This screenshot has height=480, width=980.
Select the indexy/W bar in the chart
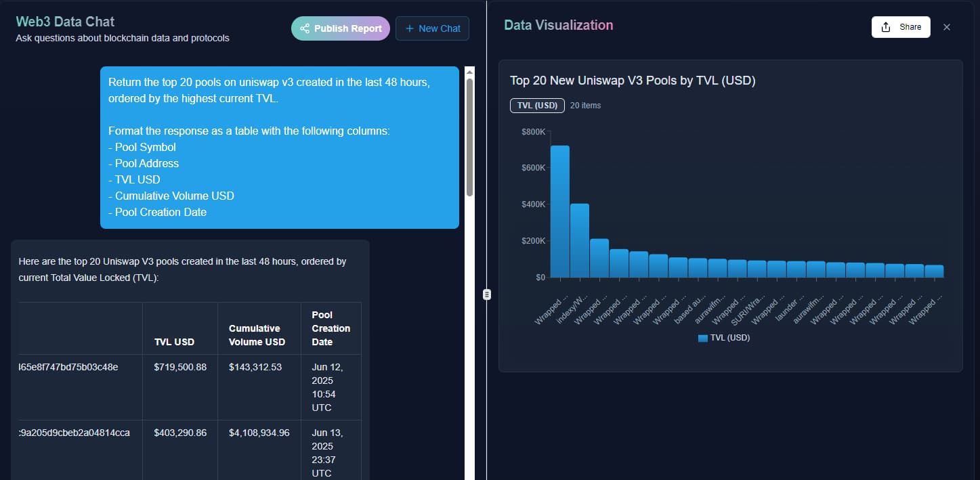click(x=579, y=240)
